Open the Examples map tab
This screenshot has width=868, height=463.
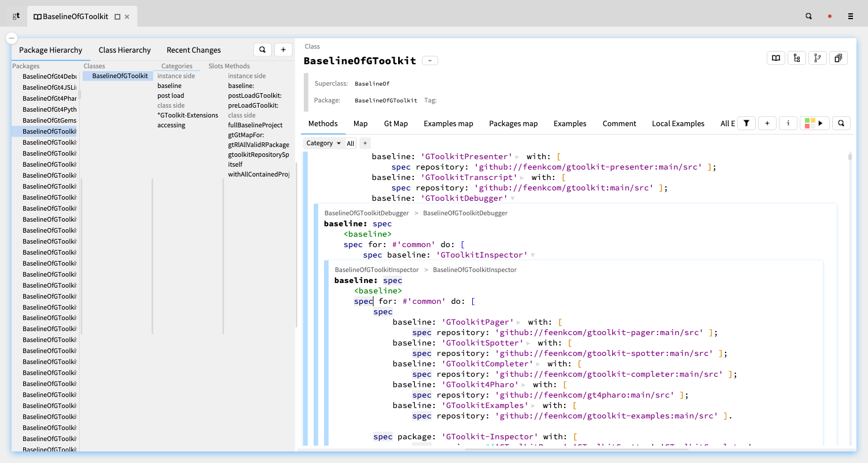448,123
